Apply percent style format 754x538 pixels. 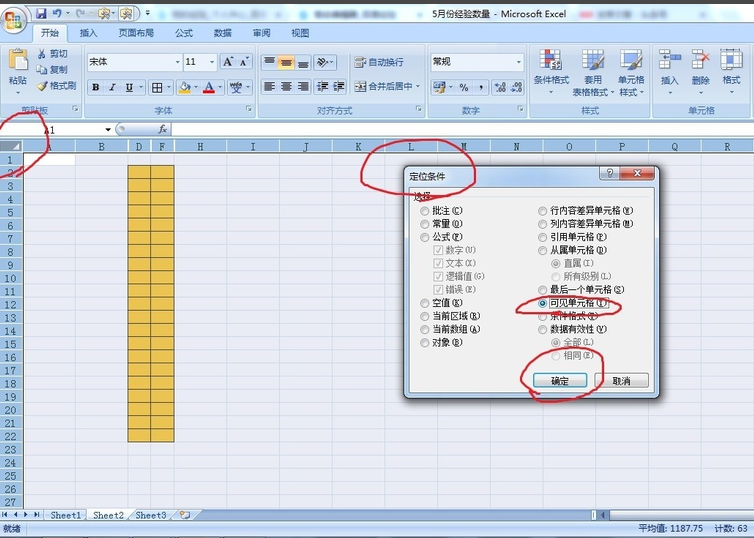pos(464,87)
